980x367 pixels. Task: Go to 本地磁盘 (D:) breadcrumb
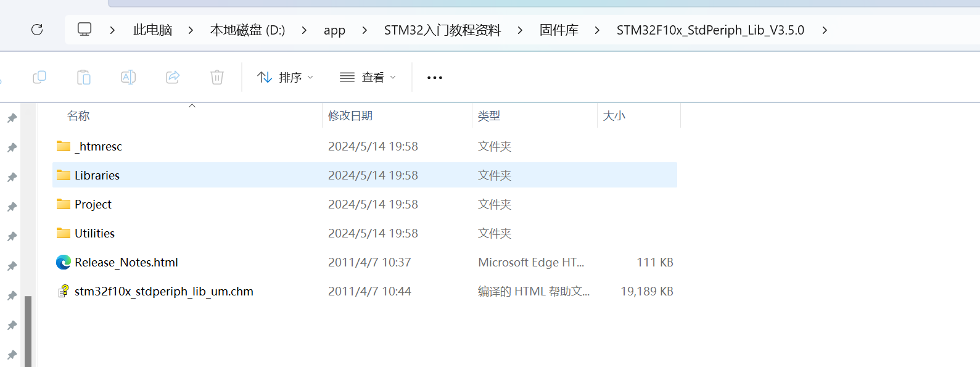point(247,30)
